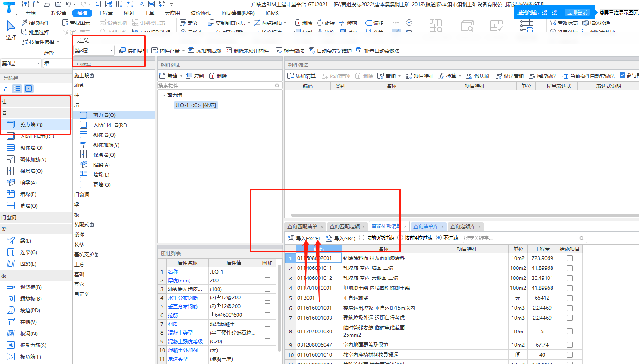Close the 查询外部清单 tab
Viewport: 639px width, 364px height.
pyautogui.click(x=405, y=226)
